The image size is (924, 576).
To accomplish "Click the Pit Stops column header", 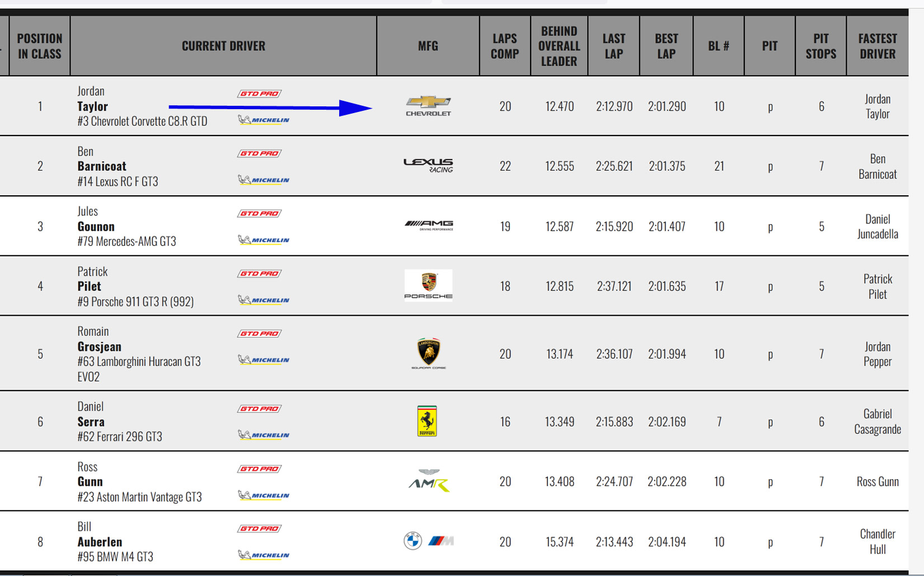I will click(x=820, y=46).
